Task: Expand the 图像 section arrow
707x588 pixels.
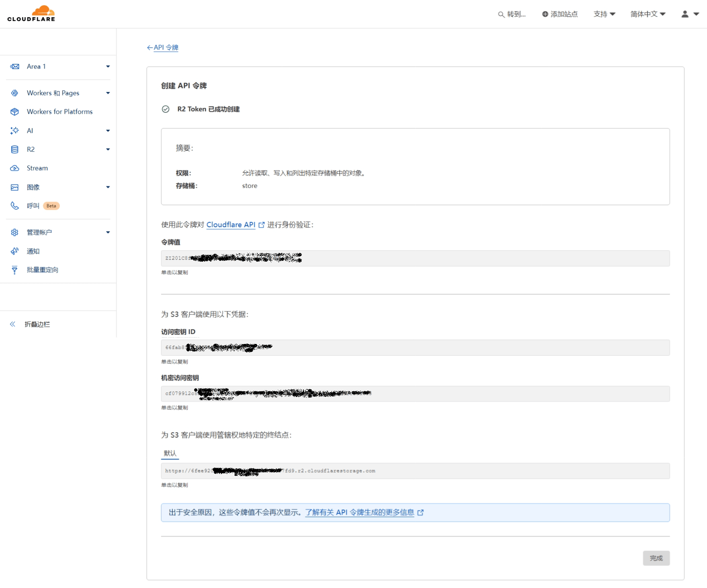Action: pos(108,187)
